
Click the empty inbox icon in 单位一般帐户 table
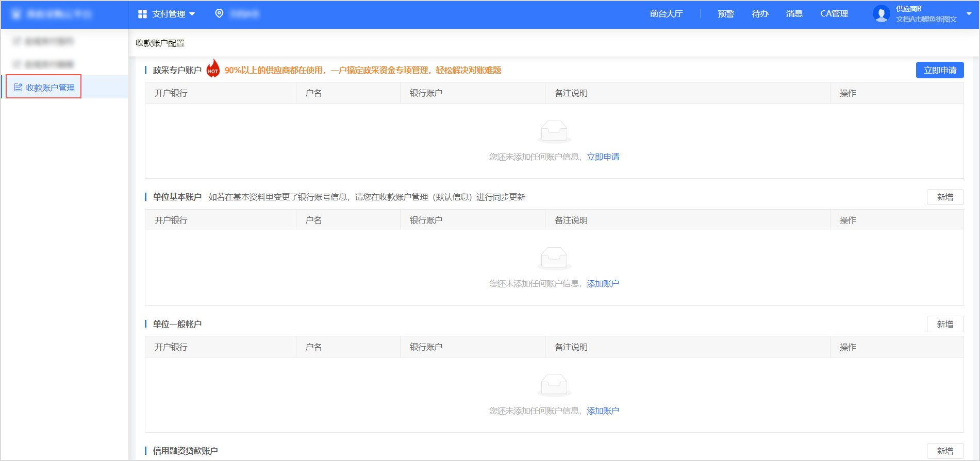coord(554,385)
